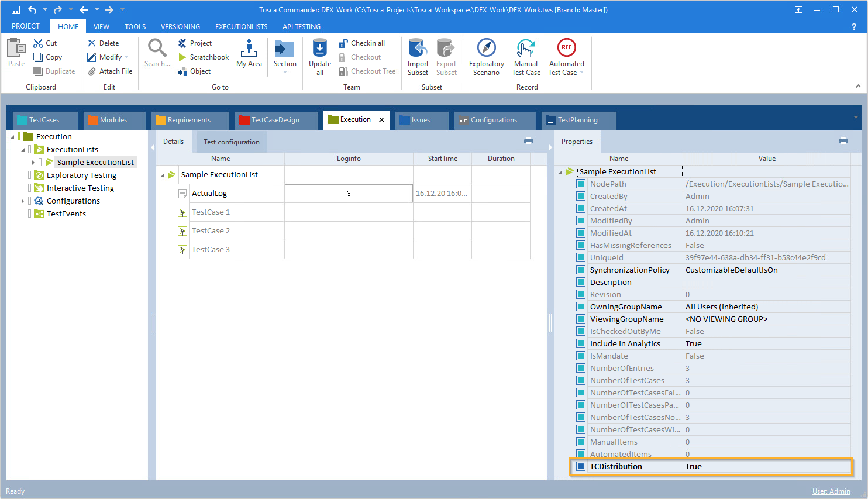Click the Exploratory Scenario record icon

486,48
